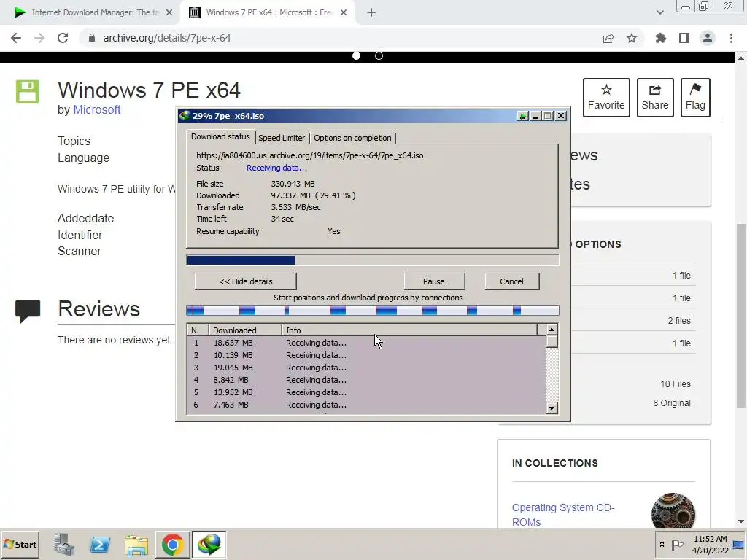This screenshot has width=747, height=560.
Task: Click the connections progress segment bar
Action: 372,311
